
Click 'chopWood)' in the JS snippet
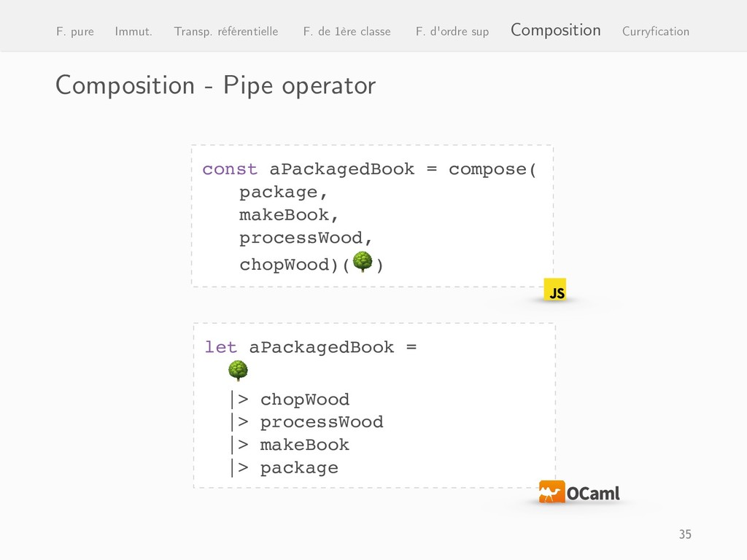[x=289, y=264]
